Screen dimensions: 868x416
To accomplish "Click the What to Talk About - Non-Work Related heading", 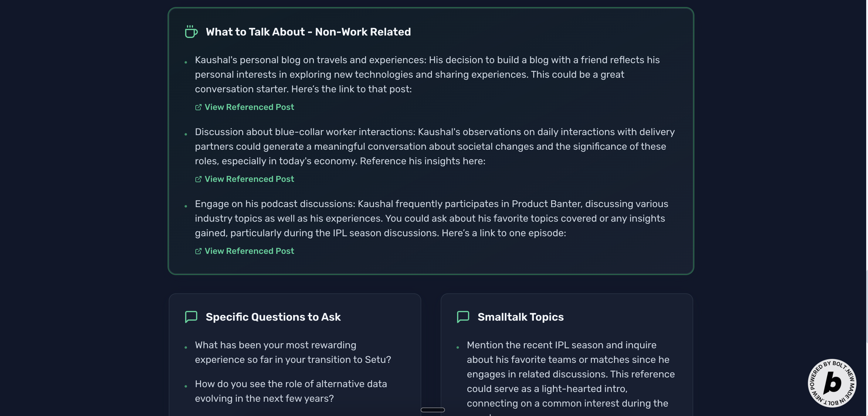I will (x=308, y=32).
